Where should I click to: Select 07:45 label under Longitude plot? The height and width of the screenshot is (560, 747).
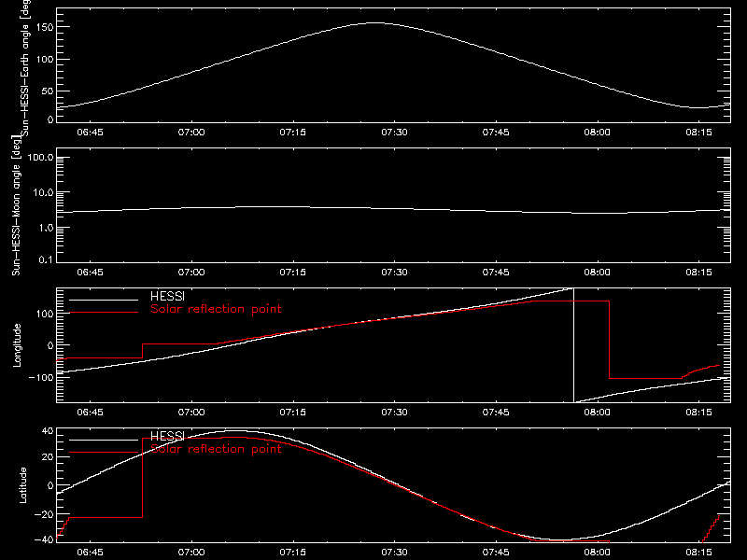click(x=496, y=413)
